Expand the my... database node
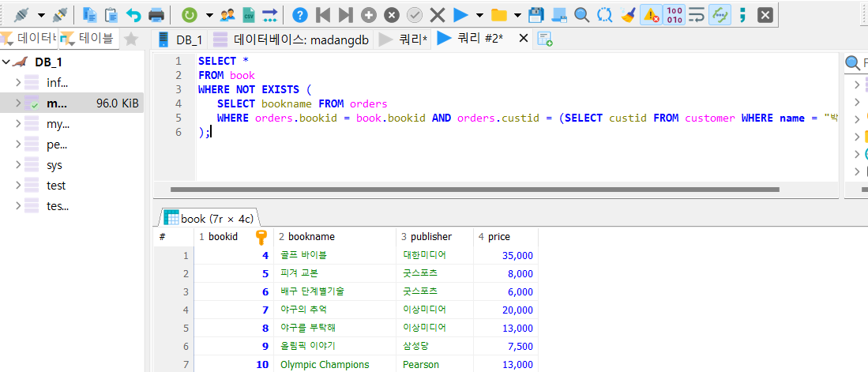Viewport: 868px width, 372px height. pyautogui.click(x=18, y=124)
